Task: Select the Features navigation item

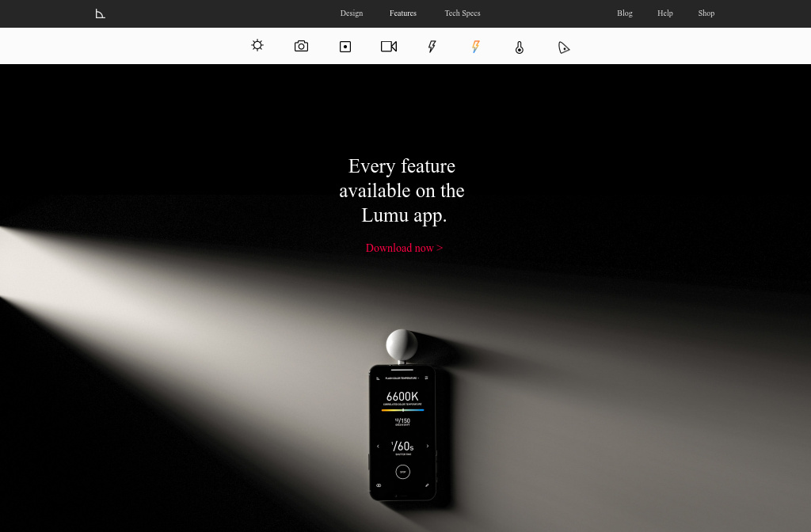Action: point(403,13)
